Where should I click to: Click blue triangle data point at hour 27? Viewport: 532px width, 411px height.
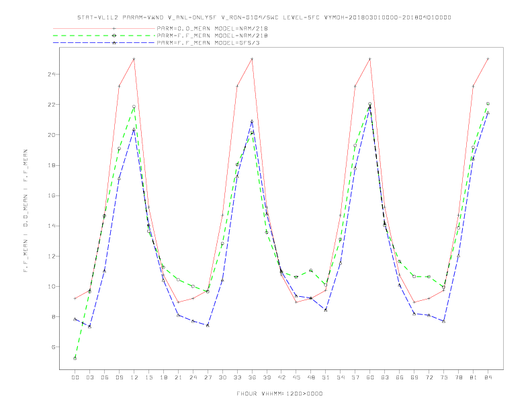pyautogui.click(x=208, y=326)
